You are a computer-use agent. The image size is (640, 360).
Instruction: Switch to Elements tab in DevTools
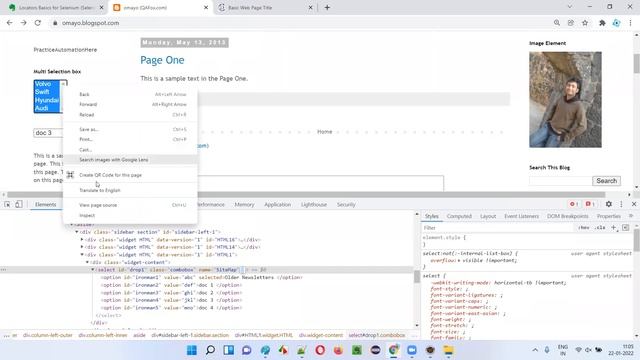[45, 204]
